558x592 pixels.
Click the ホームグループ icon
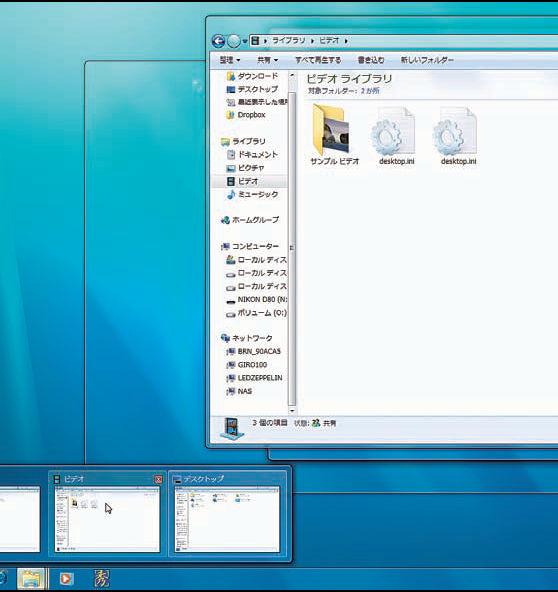[225, 220]
